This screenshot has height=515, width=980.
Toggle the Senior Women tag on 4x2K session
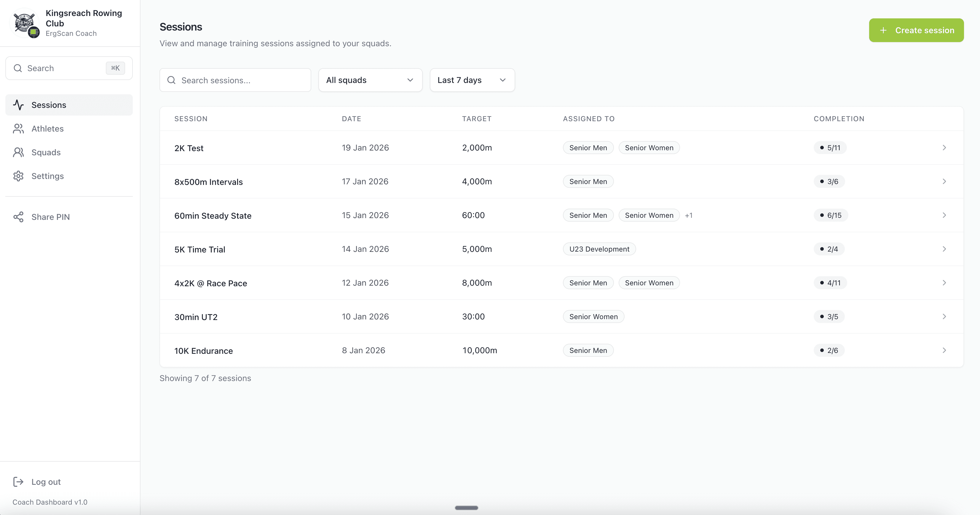[x=649, y=283]
